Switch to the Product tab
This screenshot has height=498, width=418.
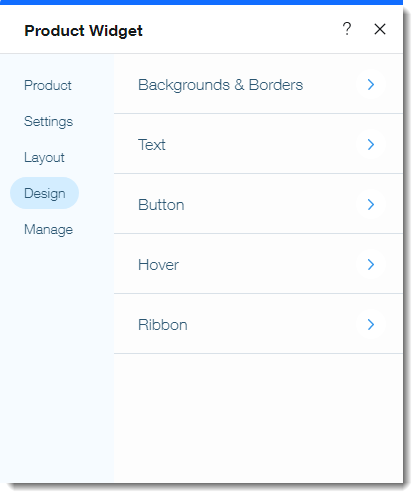(48, 85)
